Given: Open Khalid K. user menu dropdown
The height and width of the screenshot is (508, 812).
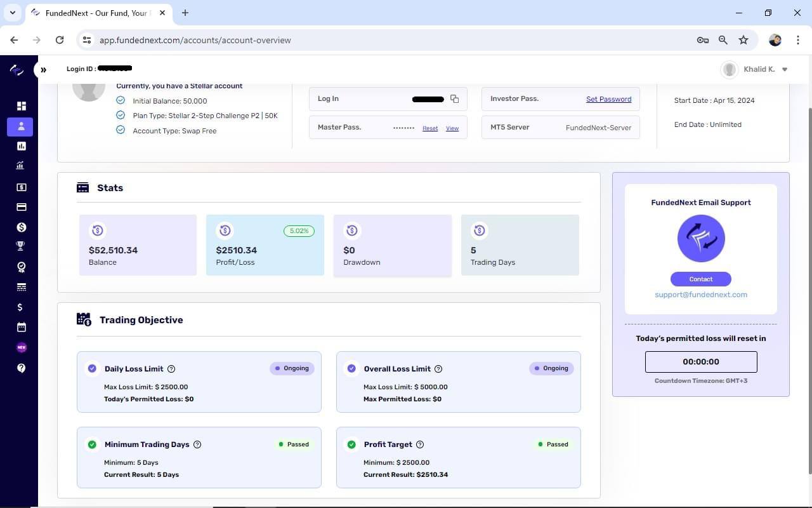Looking at the screenshot, I should click(785, 69).
